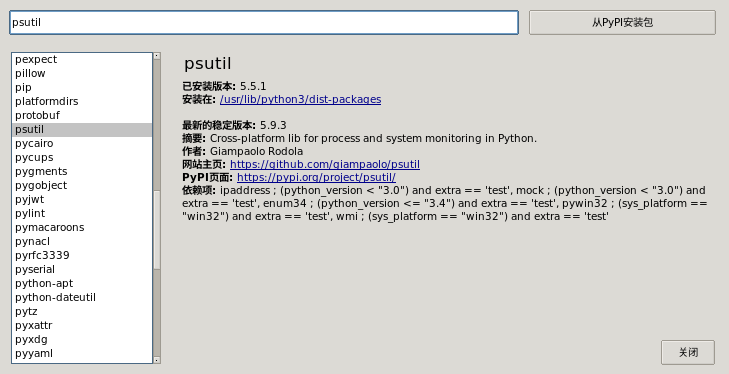Click the psutil heading in the details pane

tap(207, 64)
